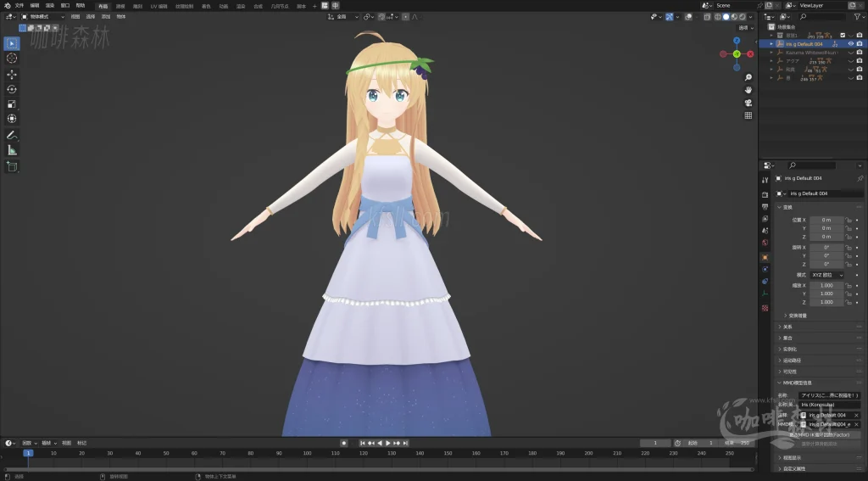Click the red X axis on navigation gizmo

750,53
